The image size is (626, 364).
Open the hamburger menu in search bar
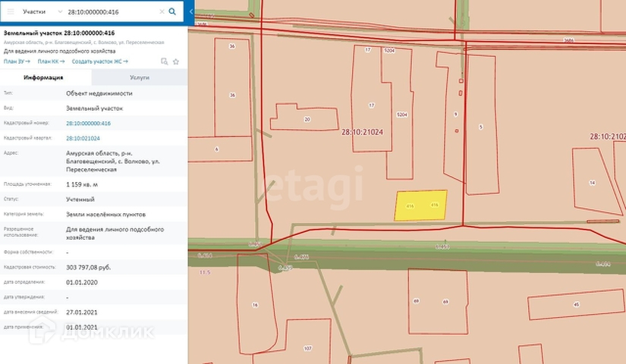coord(11,11)
